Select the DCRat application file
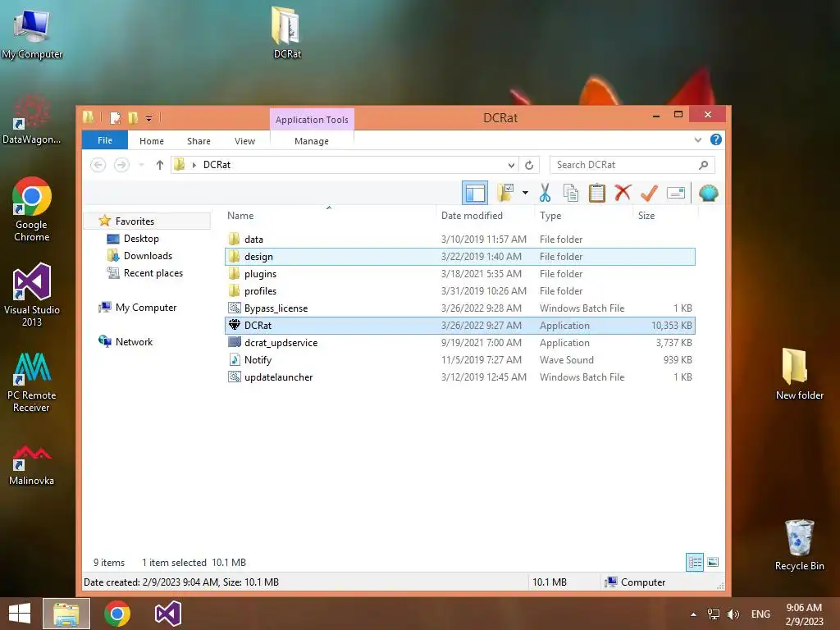840x630 pixels. coord(460,325)
